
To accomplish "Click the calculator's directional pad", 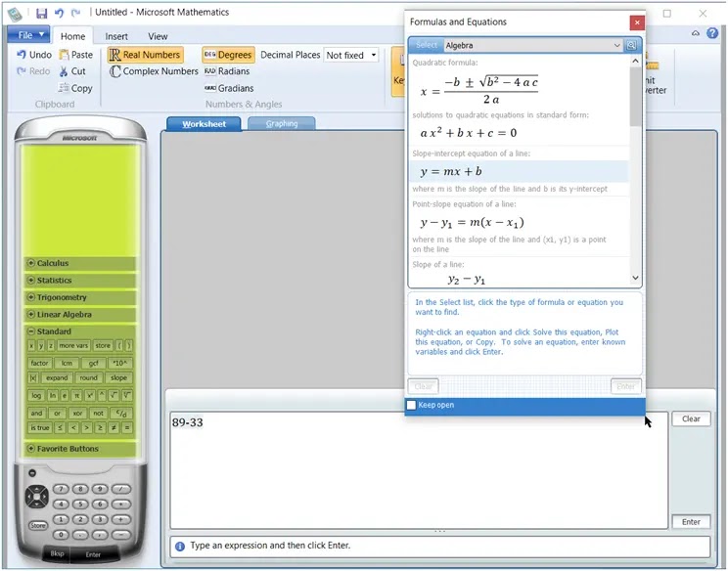I will tap(36, 497).
